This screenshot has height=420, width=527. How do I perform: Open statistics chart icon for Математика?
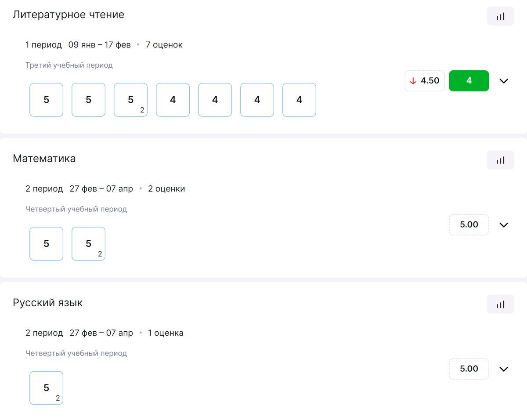click(x=500, y=160)
